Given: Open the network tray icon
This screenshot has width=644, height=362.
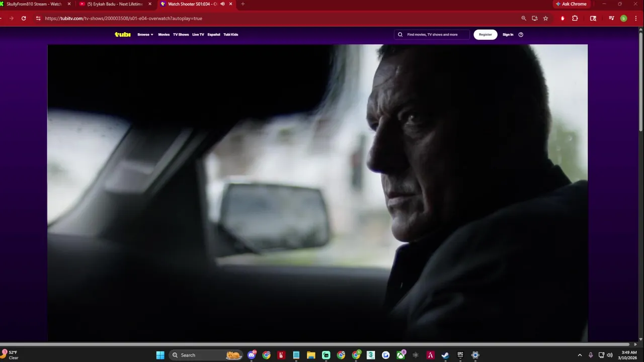Looking at the screenshot, I should [601, 355].
